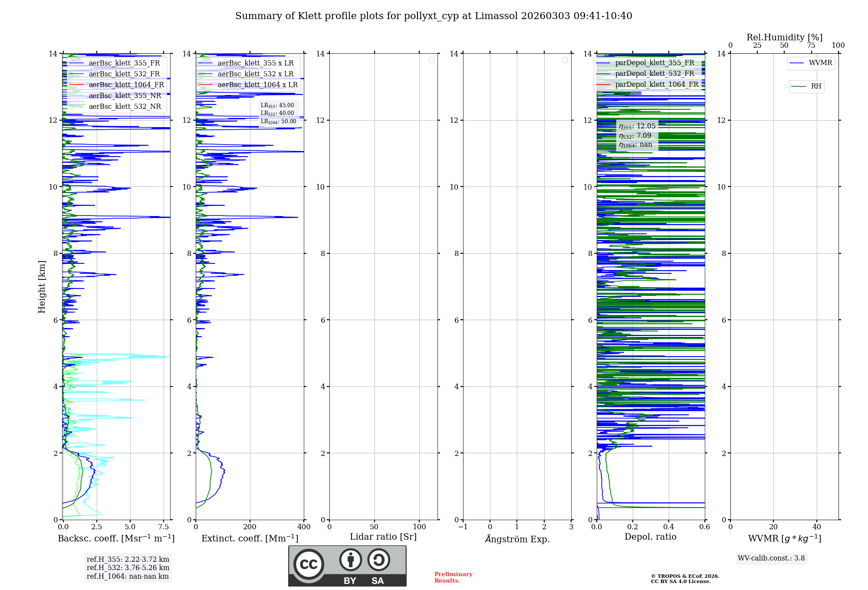Click the aerBsc_klett_355_FR legend entry
Screen dimensions: 868x590
coord(124,63)
